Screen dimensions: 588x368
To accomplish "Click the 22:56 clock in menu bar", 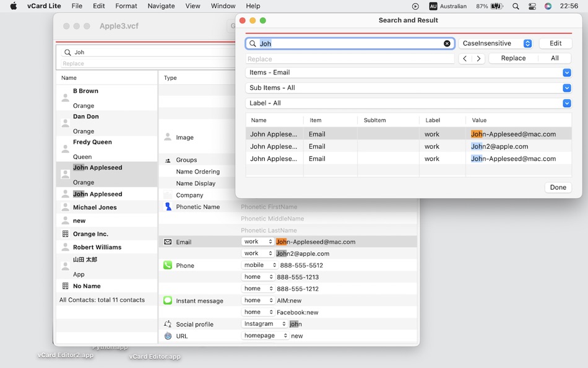I will pos(569,6).
